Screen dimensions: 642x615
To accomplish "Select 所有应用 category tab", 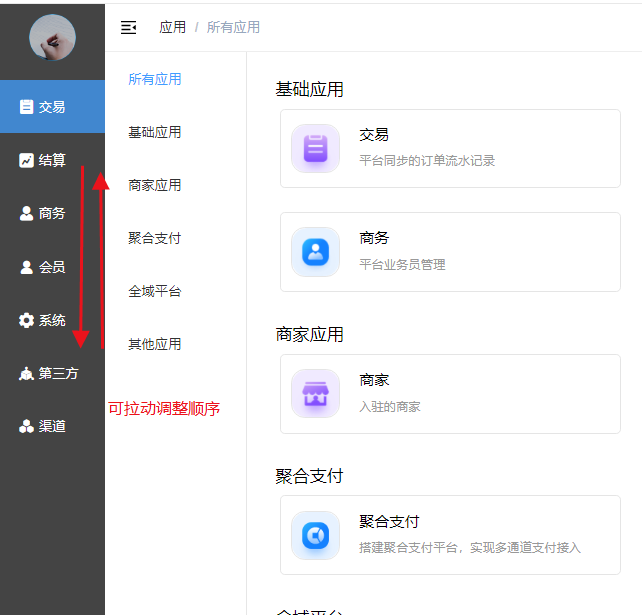I will click(155, 80).
